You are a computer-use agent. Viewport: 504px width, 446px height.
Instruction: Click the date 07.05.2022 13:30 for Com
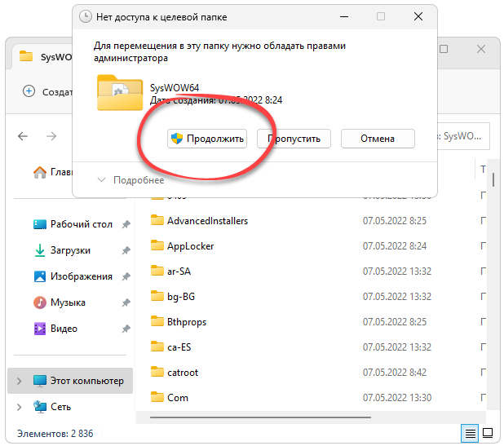397,398
